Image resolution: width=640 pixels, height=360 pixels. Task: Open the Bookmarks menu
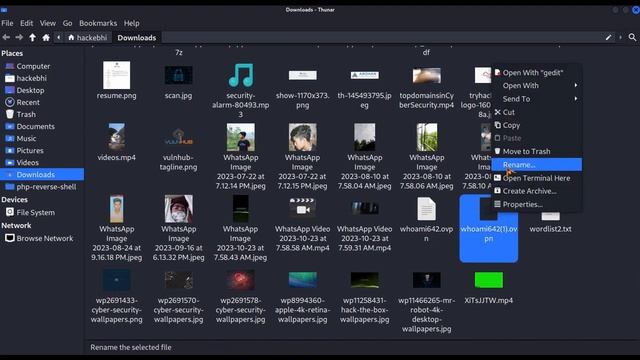(98, 23)
